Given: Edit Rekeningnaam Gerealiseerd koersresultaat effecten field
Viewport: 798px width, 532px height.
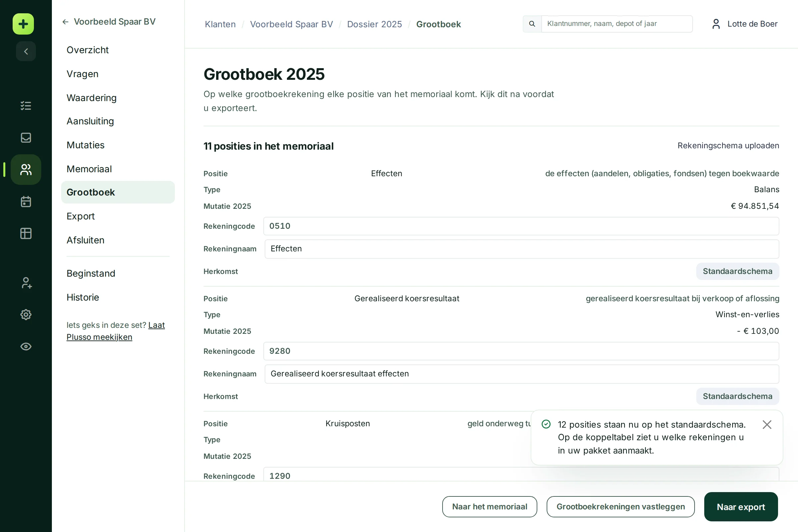Looking at the screenshot, I should tap(522, 374).
